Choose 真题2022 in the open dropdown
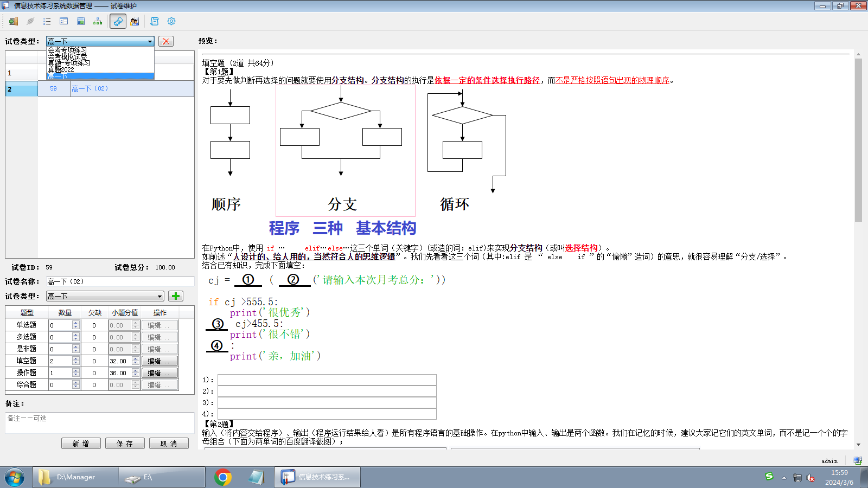 [61, 69]
